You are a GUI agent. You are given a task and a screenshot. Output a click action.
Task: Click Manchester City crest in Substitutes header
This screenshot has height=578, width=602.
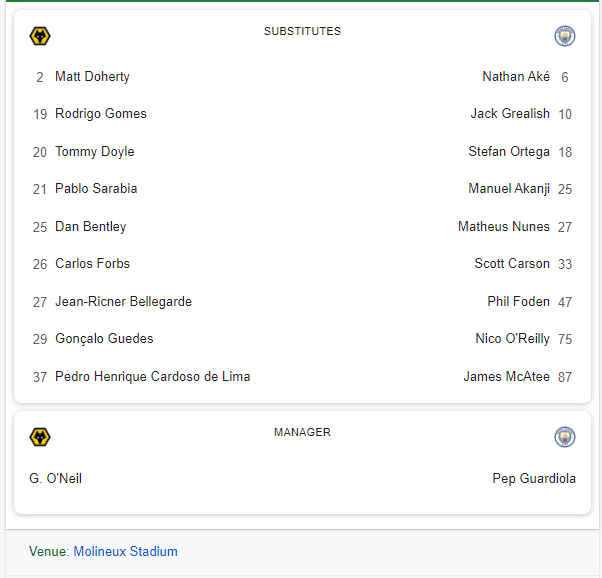(565, 37)
